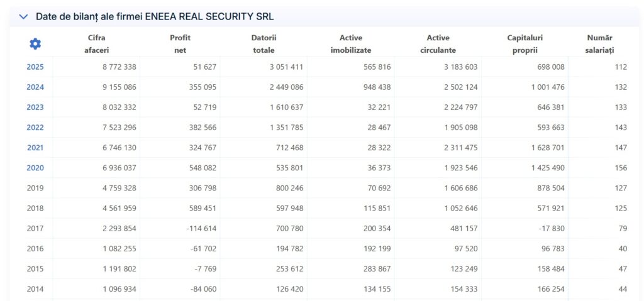This screenshot has width=644, height=301.
Task: Click the section title ENEEA REAL SECURITY SRL
Action: (x=155, y=17)
